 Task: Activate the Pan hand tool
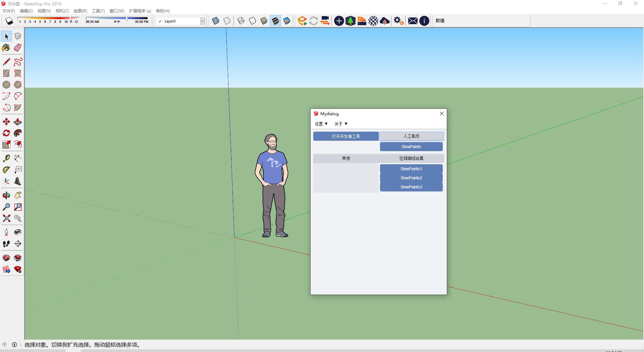[x=18, y=195]
